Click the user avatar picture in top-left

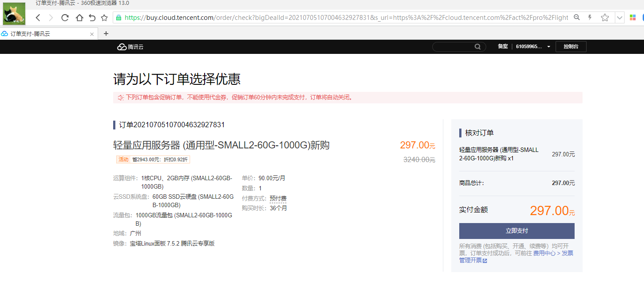tap(14, 13)
